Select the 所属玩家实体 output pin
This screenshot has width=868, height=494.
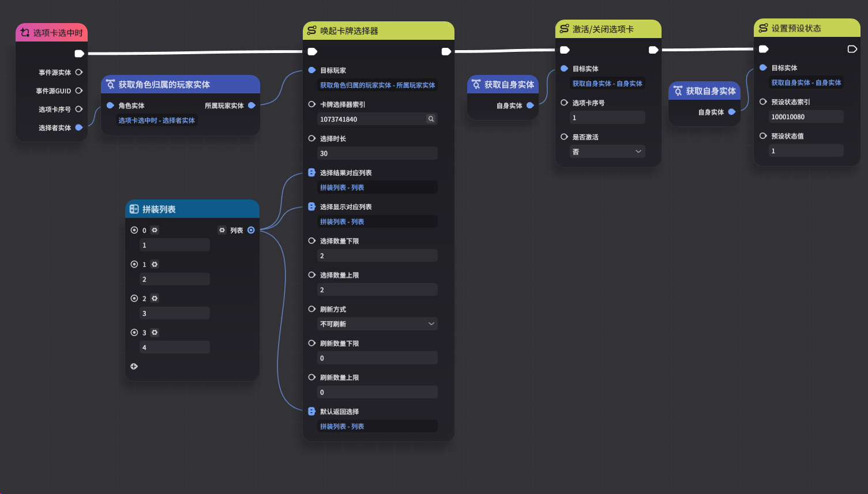[251, 105]
